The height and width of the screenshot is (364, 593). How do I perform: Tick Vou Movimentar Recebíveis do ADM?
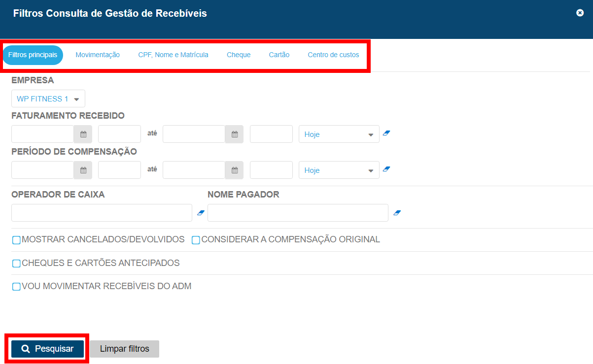click(16, 287)
